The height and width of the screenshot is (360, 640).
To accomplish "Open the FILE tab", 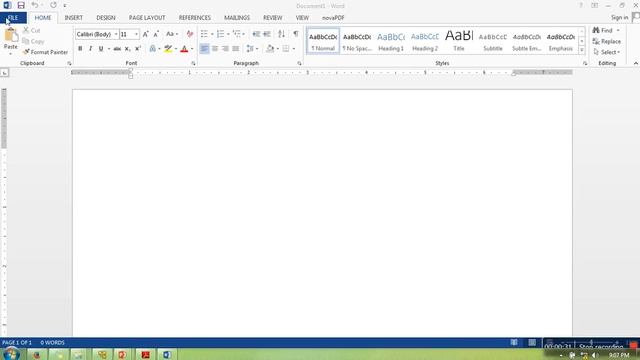I will pos(13,18).
